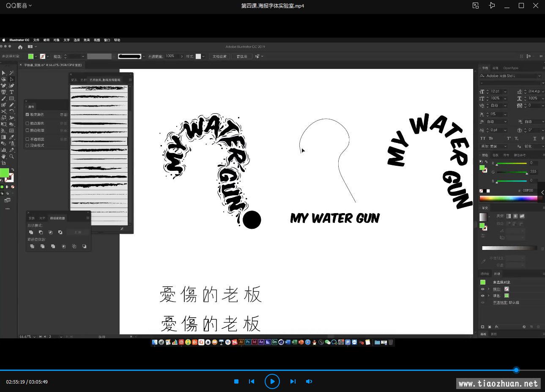Viewport: 545px width, 392px height.
Task: Select the Paintbrush tool
Action: pos(3,99)
